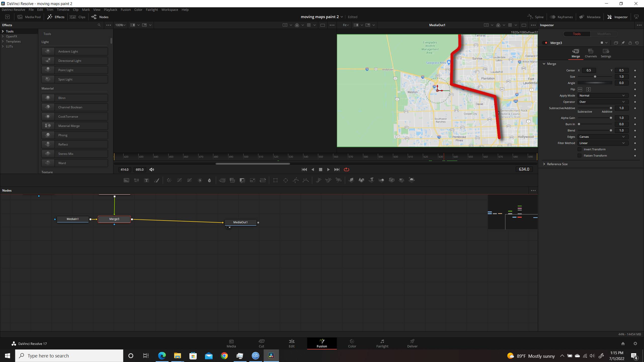Screen dimensions: 644x362
Task: Open the Playback menu
Action: click(x=110, y=10)
